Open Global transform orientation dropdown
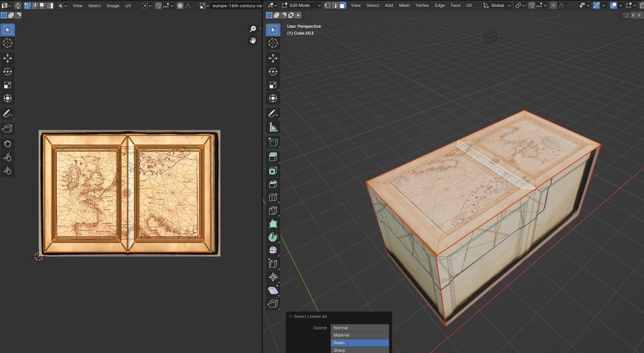644x353 pixels. point(497,5)
